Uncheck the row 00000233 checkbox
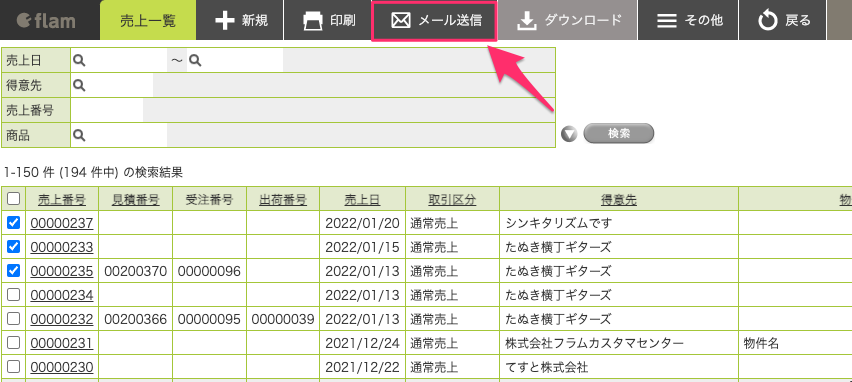The width and height of the screenshot is (852, 382). click(14, 247)
